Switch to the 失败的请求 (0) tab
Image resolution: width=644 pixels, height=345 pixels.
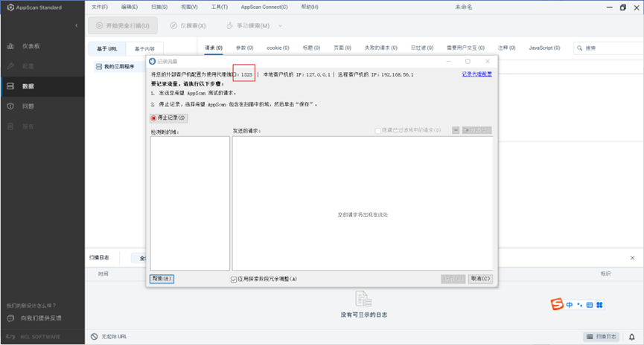click(x=380, y=48)
